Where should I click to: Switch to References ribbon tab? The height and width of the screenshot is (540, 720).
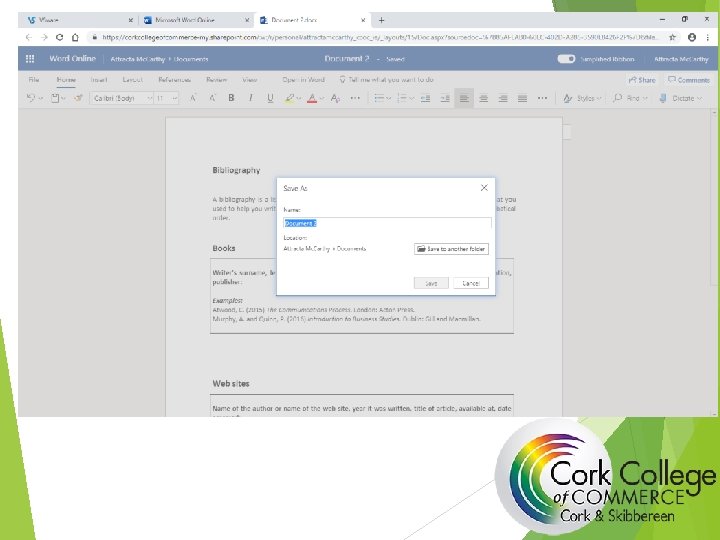tap(174, 79)
